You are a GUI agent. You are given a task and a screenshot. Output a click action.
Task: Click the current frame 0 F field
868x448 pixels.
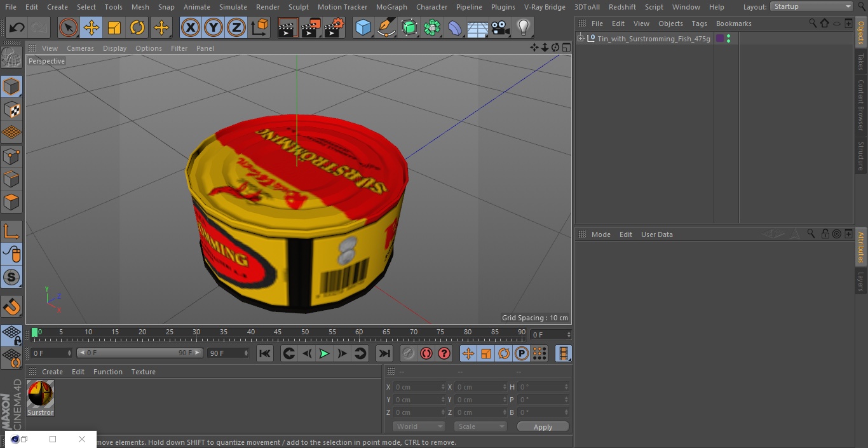tap(51, 353)
